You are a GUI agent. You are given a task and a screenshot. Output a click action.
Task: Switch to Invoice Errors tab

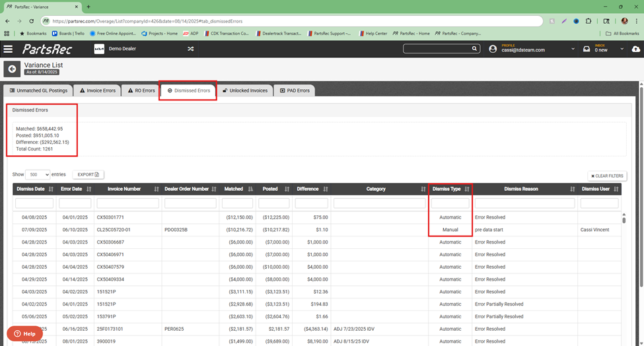[x=98, y=90]
